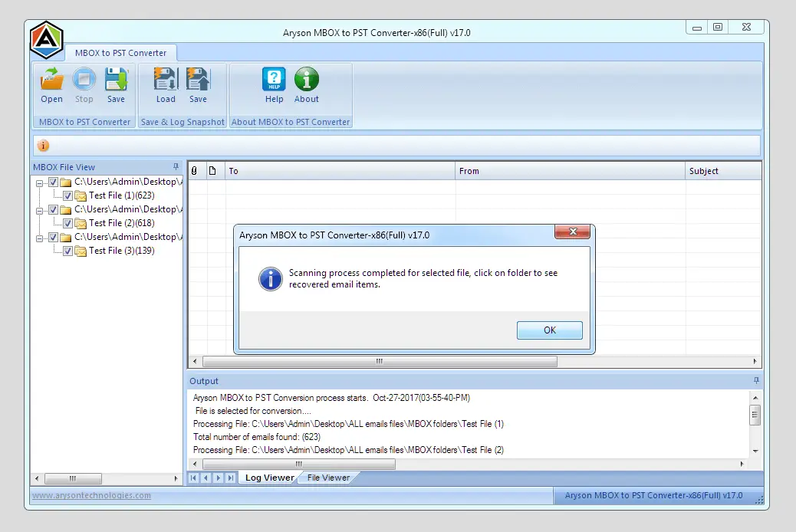Image resolution: width=796 pixels, height=532 pixels.
Task: Uncheck first C:\Users\Admin\Desktop folder checkbox
Action: coord(54,182)
